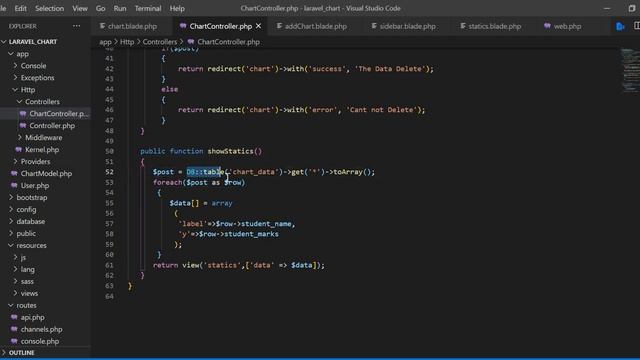This screenshot has width=640, height=360.
Task: Open the Run menu
Action: [x=120, y=8]
